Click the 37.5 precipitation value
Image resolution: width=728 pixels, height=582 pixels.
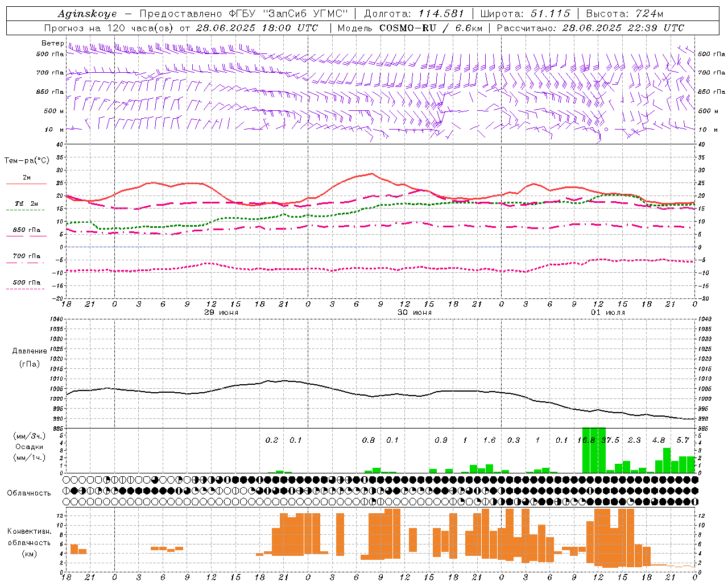(610, 440)
